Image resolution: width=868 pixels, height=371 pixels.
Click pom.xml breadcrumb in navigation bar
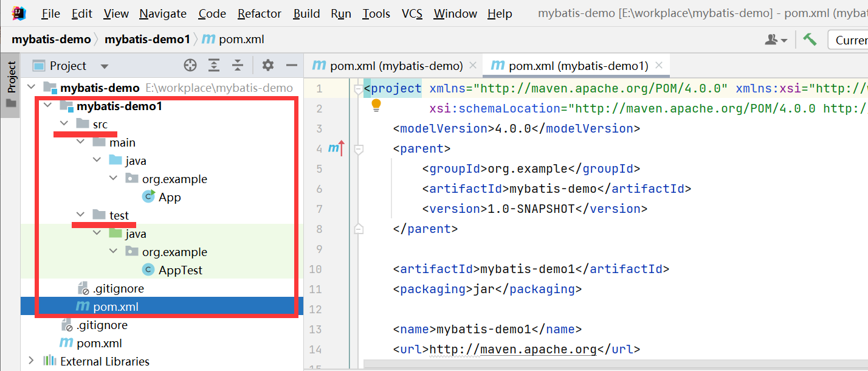pos(233,40)
